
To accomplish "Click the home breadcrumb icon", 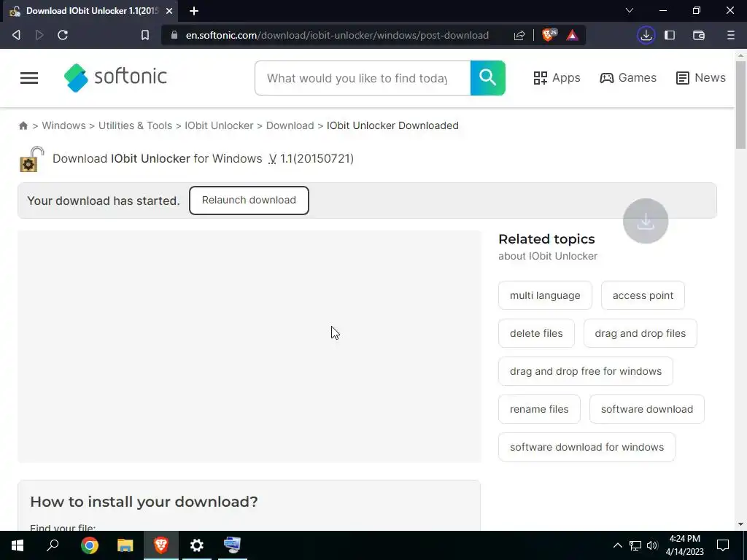I will click(23, 125).
